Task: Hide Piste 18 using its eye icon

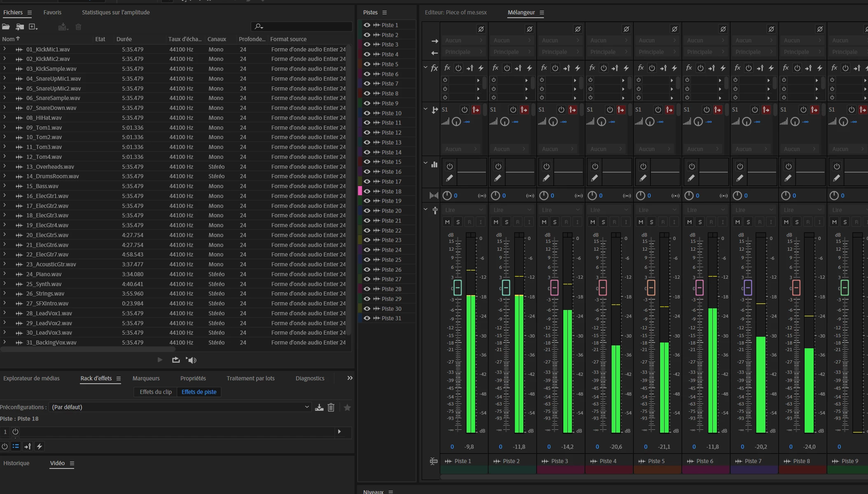Action: [x=366, y=191]
